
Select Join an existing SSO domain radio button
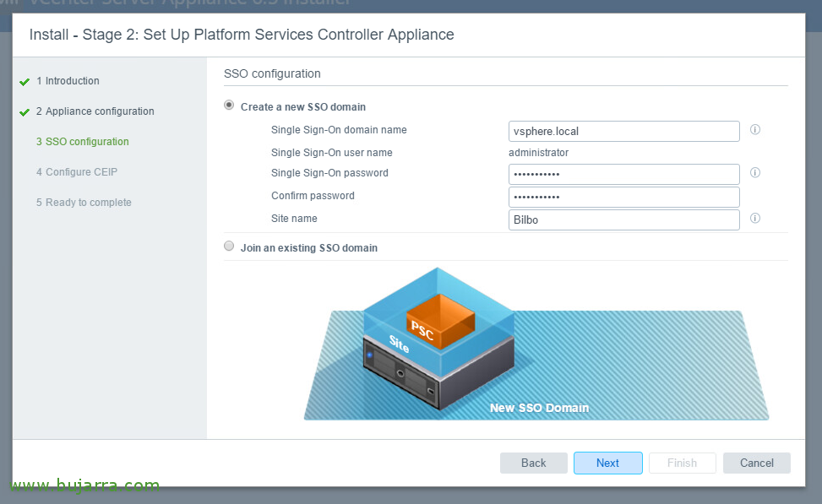tap(229, 246)
